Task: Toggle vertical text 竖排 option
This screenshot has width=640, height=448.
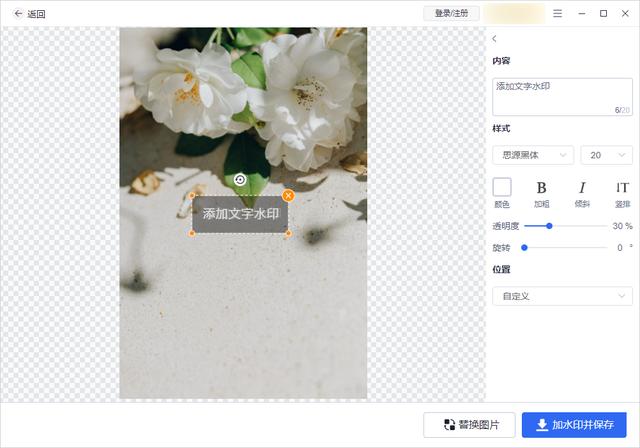Action: tap(622, 193)
